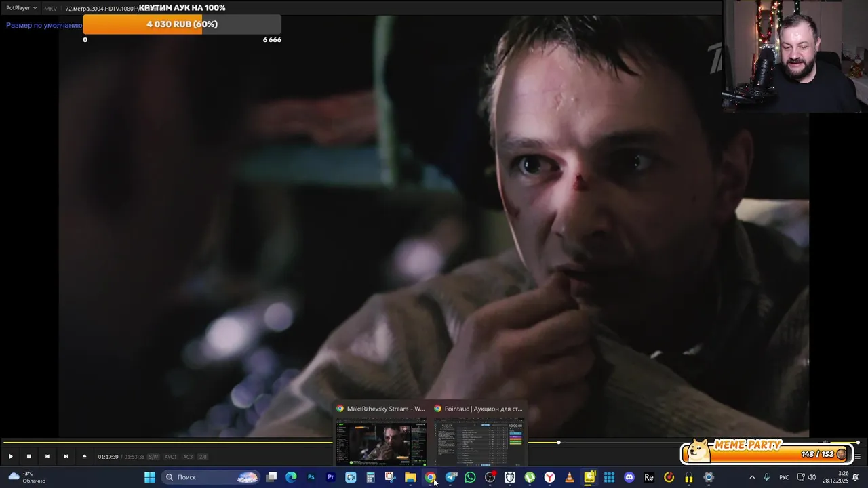Image resolution: width=868 pixels, height=488 pixels.
Task: Open Photoshop from the taskbar
Action: click(311, 477)
